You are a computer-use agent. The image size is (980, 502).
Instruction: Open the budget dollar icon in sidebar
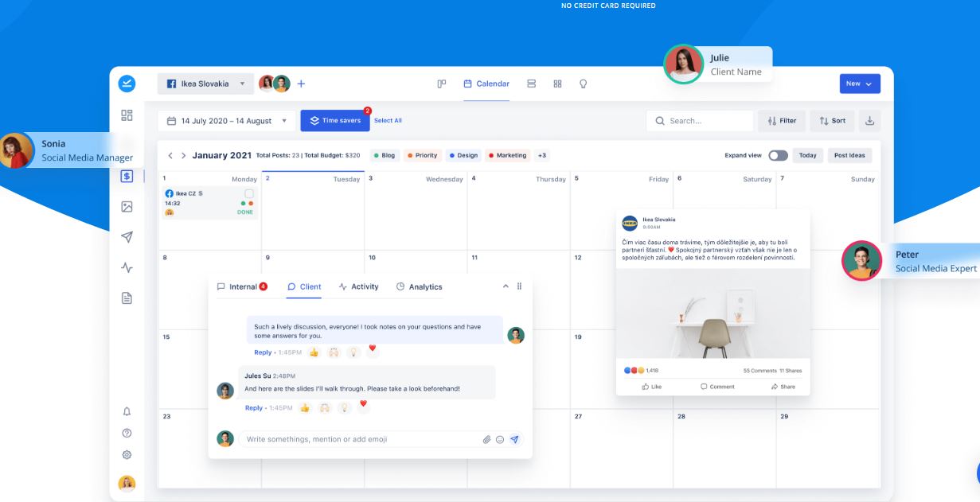pyautogui.click(x=127, y=177)
